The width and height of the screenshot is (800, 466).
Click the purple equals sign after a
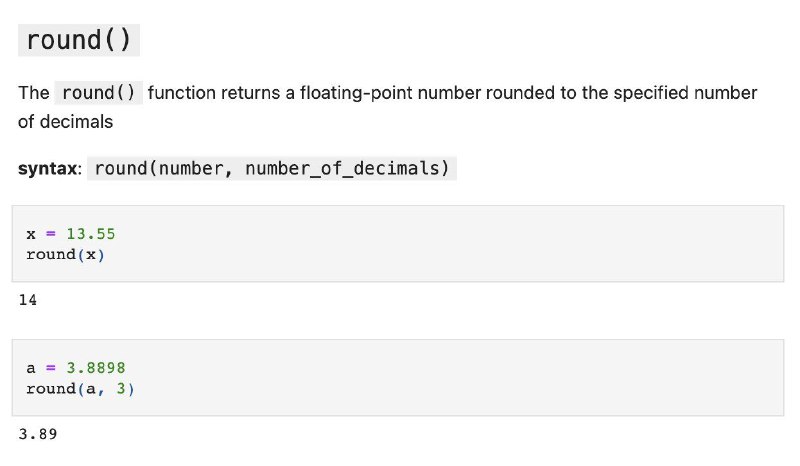click(x=51, y=367)
